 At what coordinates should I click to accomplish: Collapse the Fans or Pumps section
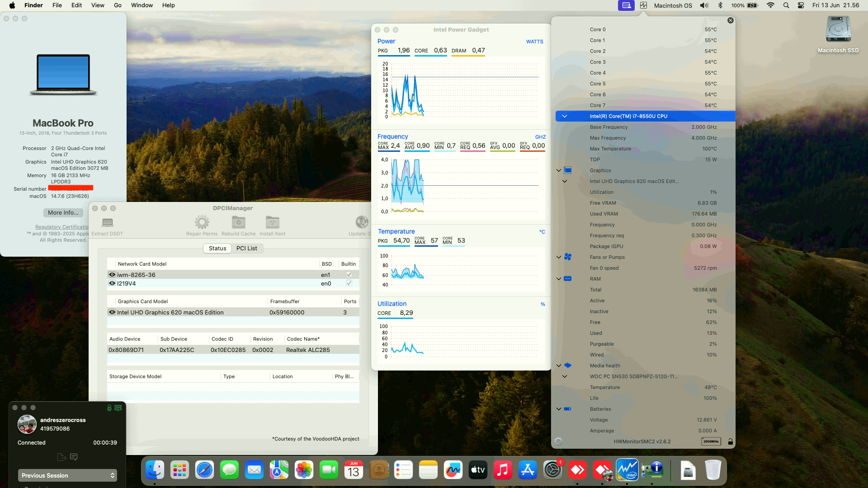(x=559, y=257)
